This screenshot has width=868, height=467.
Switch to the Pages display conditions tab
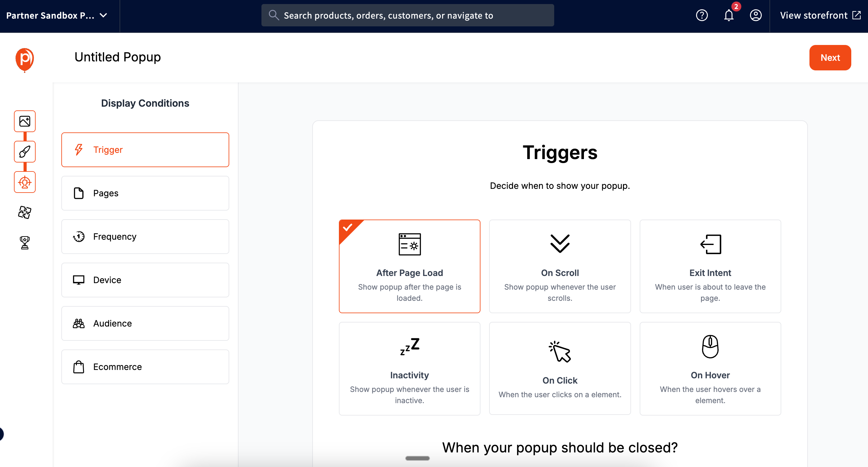(x=145, y=193)
